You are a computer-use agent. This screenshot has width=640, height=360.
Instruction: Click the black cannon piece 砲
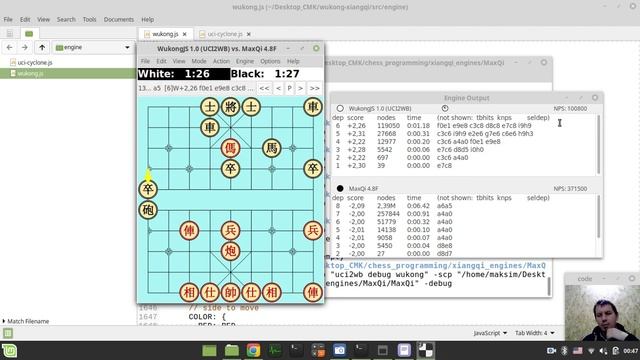coord(148,210)
